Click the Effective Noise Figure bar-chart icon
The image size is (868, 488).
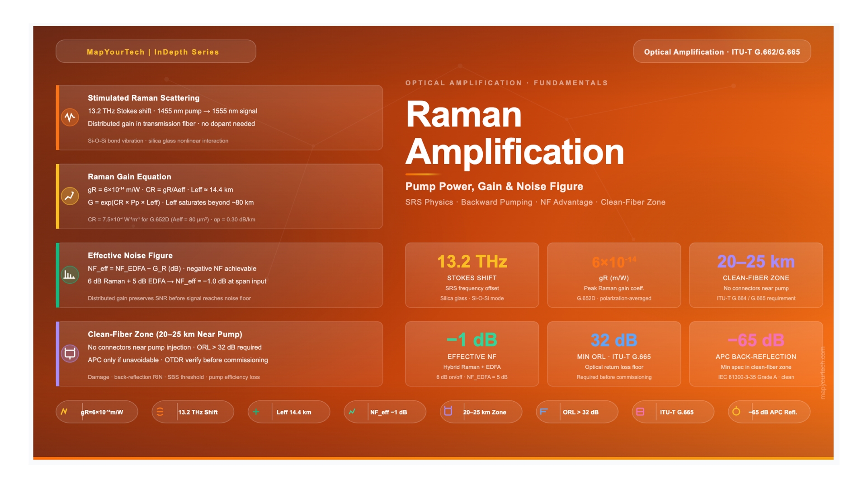click(x=70, y=275)
